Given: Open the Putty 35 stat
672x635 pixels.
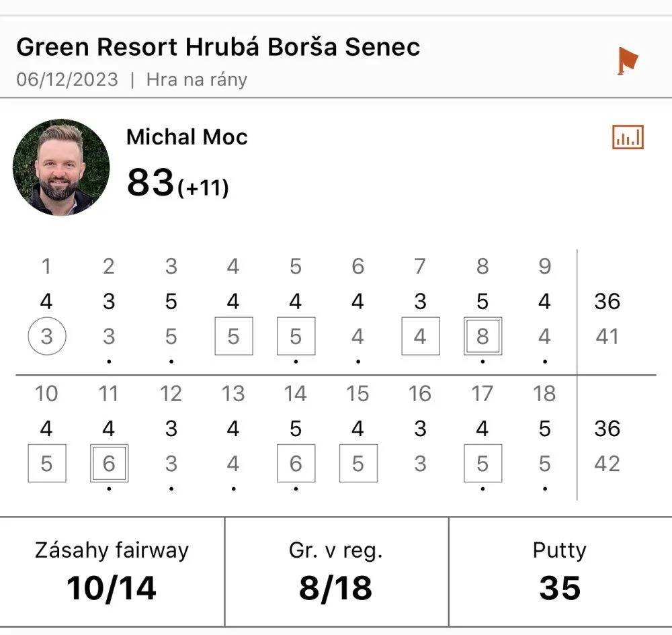Looking at the screenshot, I should (560, 572).
